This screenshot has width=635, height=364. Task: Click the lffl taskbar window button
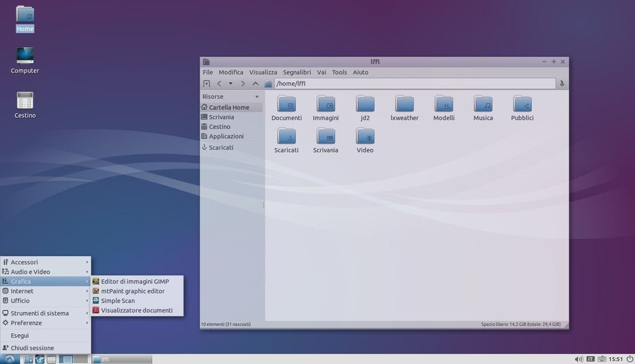[x=121, y=359]
